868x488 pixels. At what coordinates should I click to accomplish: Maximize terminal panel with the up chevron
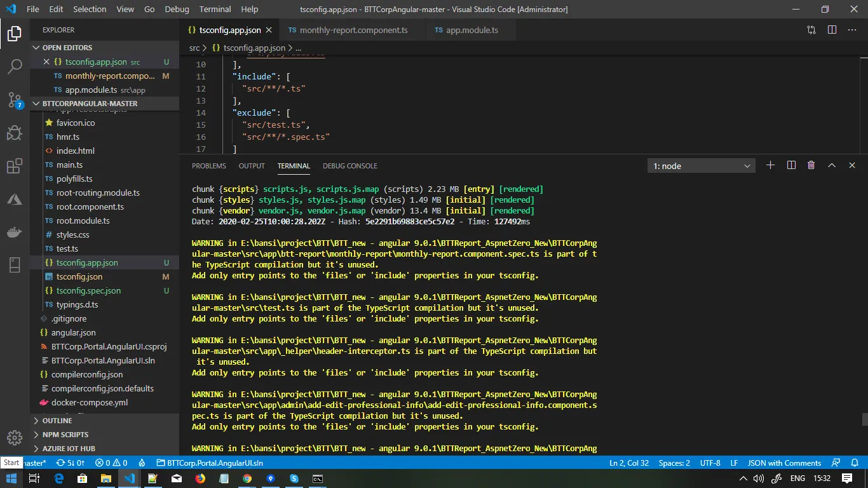point(831,166)
